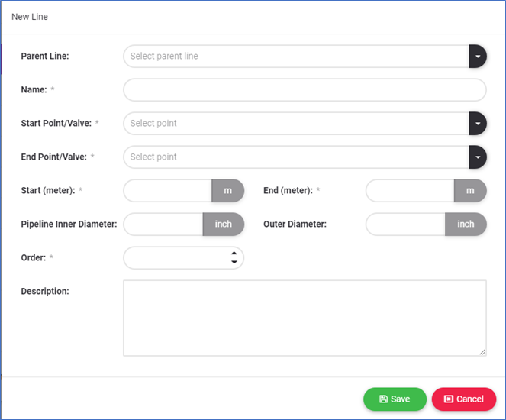Select the Outer Diameter input field
The height and width of the screenshot is (420, 506).
[x=406, y=225]
